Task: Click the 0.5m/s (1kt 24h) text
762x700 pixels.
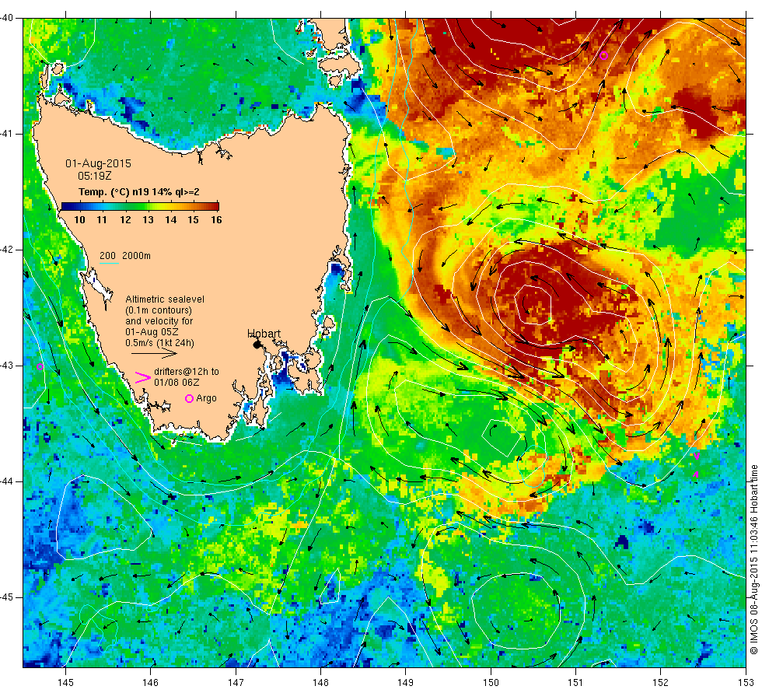Action: (160, 343)
